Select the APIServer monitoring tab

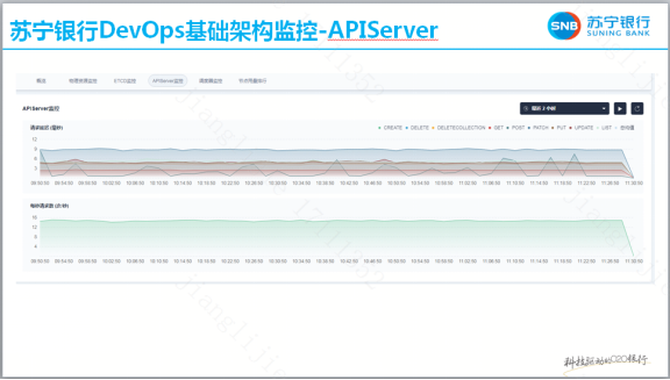(x=168, y=81)
